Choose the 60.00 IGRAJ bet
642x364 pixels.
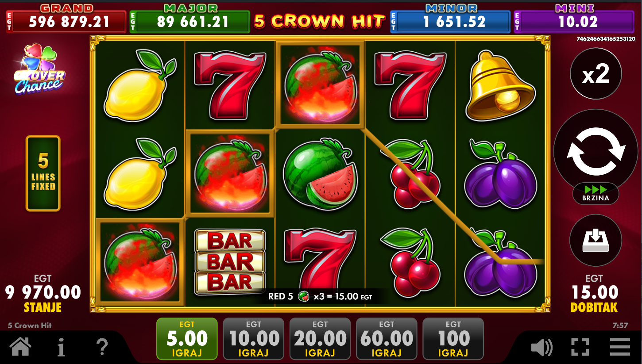tap(387, 339)
